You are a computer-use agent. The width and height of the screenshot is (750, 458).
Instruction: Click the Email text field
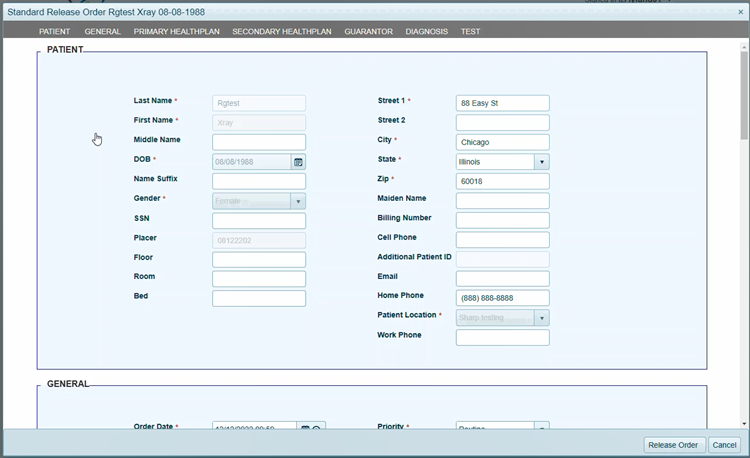click(x=502, y=279)
